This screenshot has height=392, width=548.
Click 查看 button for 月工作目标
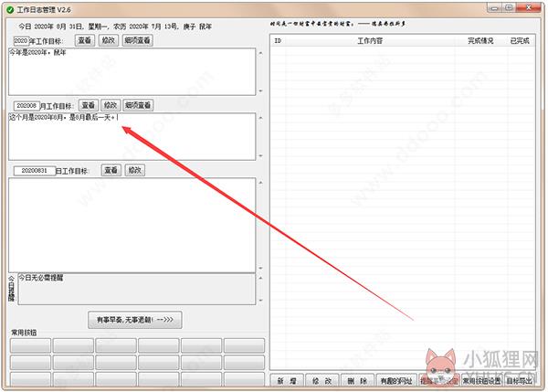(x=88, y=105)
